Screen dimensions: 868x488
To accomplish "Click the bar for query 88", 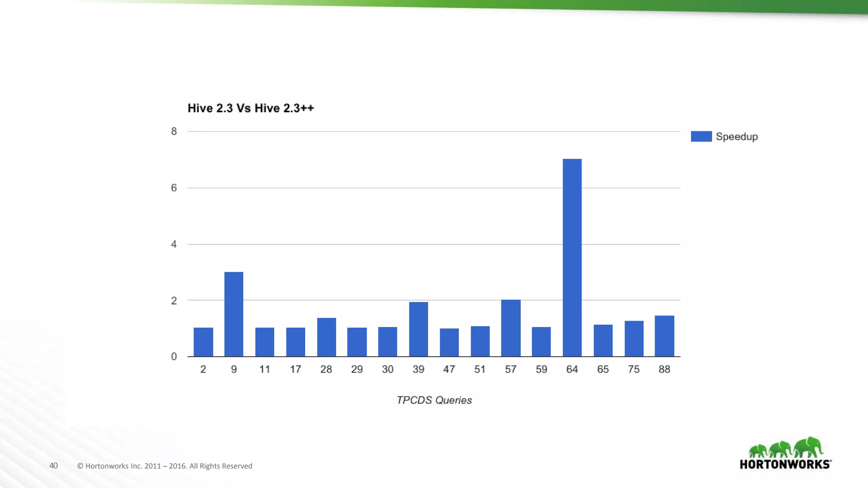I will [x=664, y=336].
